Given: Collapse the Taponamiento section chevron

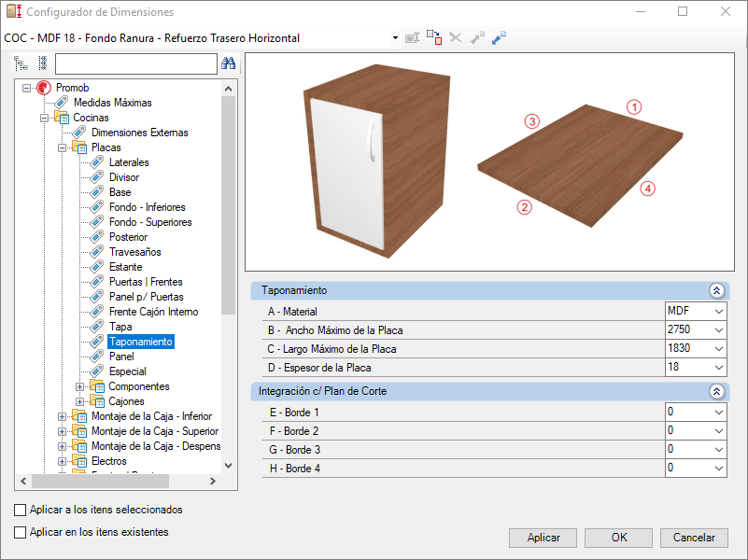Looking at the screenshot, I should 716,290.
